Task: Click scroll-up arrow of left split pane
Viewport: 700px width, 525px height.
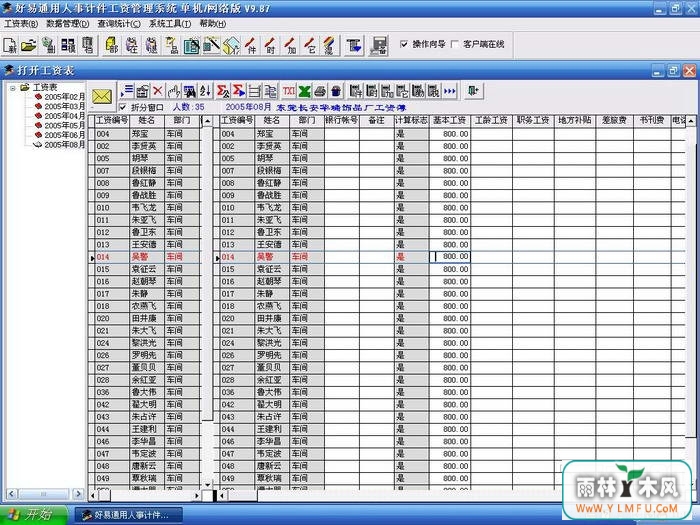Action: [207, 121]
